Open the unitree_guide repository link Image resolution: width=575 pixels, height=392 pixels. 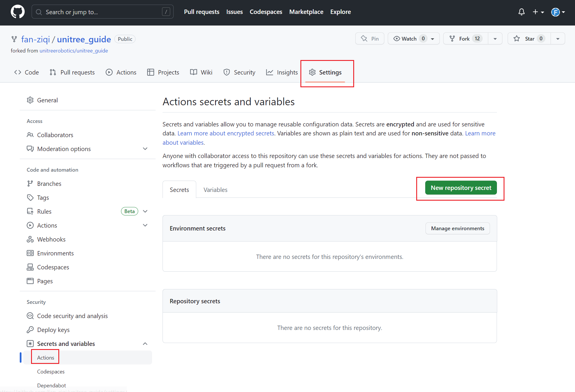pos(84,39)
